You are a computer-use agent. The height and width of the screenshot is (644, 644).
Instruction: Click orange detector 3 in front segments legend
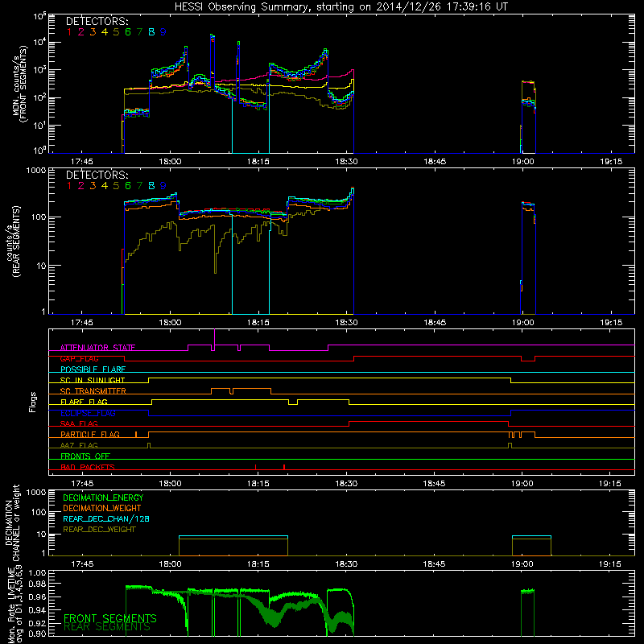click(x=93, y=32)
